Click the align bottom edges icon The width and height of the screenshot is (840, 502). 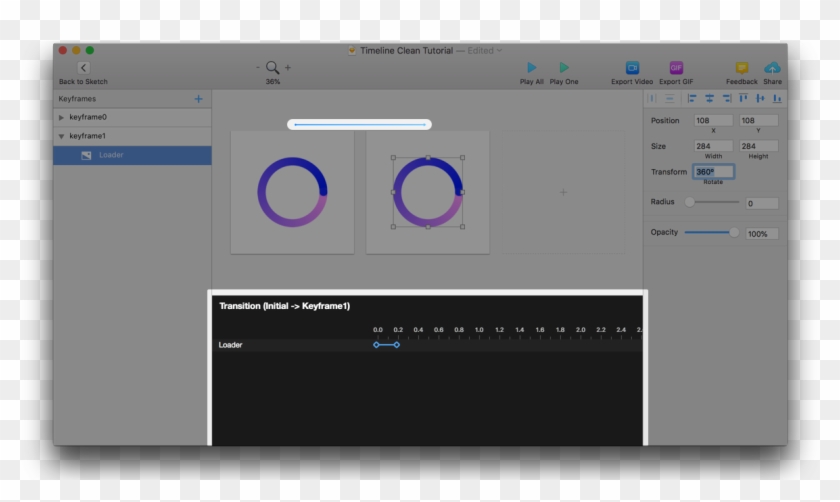click(x=777, y=98)
